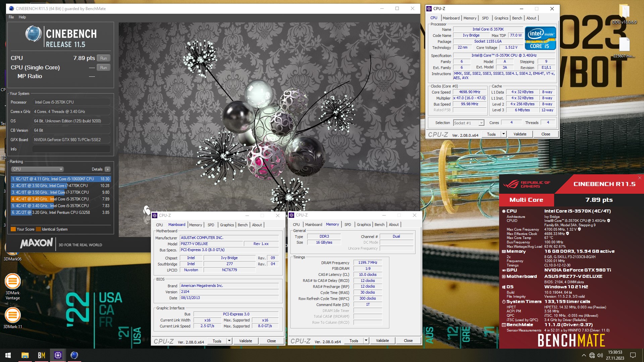Click Close button in top CPU-Z window
644x362 pixels.
[546, 134]
